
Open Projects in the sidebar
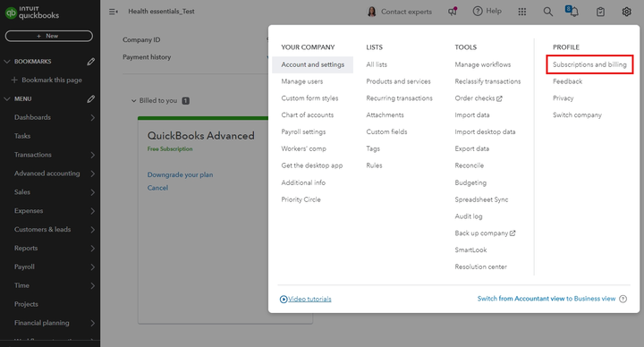(x=26, y=304)
